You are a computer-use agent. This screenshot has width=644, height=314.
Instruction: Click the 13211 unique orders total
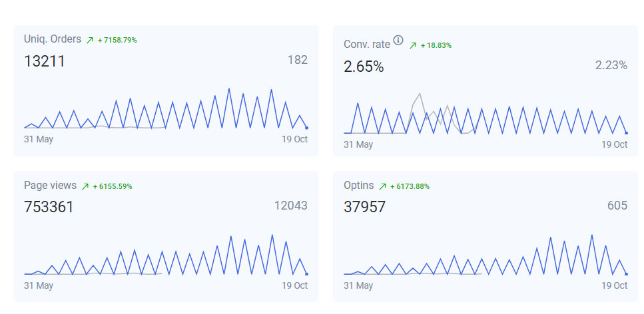pos(45,61)
